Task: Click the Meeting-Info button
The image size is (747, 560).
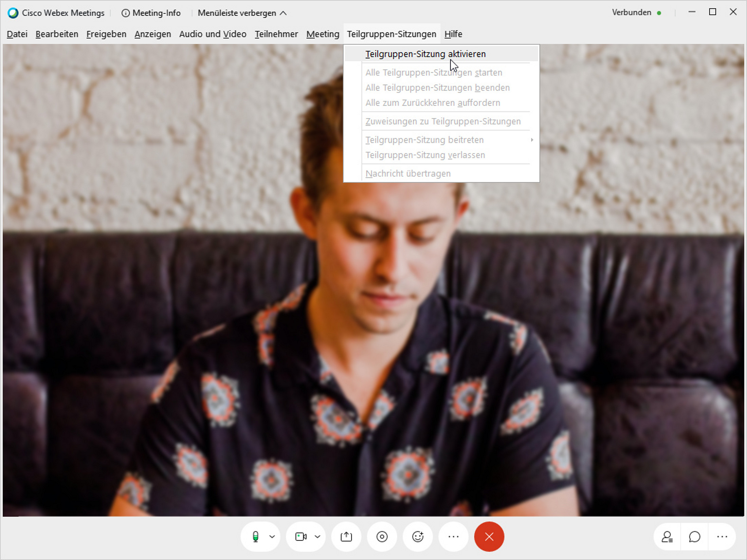Action: (x=151, y=13)
